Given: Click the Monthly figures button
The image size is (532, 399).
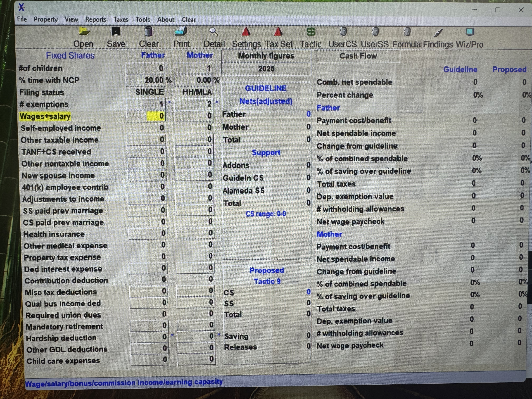Looking at the screenshot, I should 266,56.
